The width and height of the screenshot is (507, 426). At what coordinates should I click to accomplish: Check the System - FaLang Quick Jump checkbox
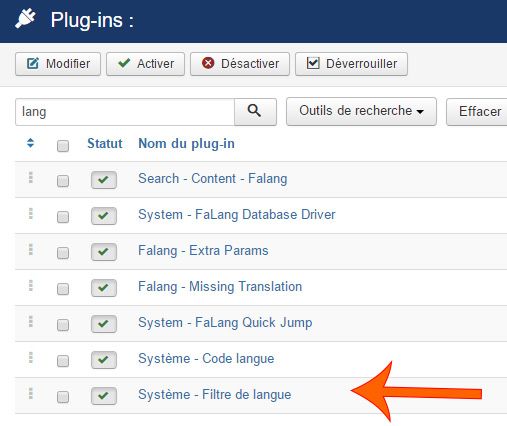(x=63, y=325)
